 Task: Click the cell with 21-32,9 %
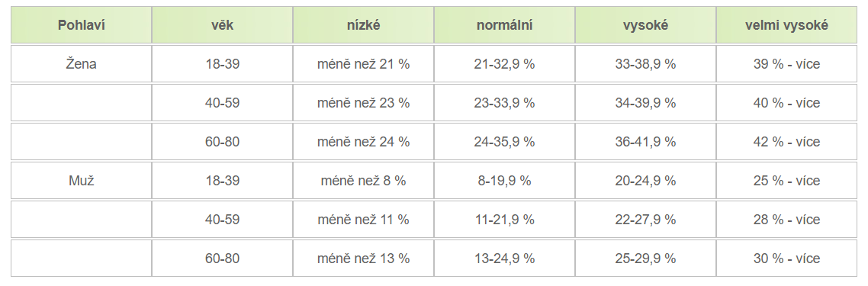click(x=504, y=64)
